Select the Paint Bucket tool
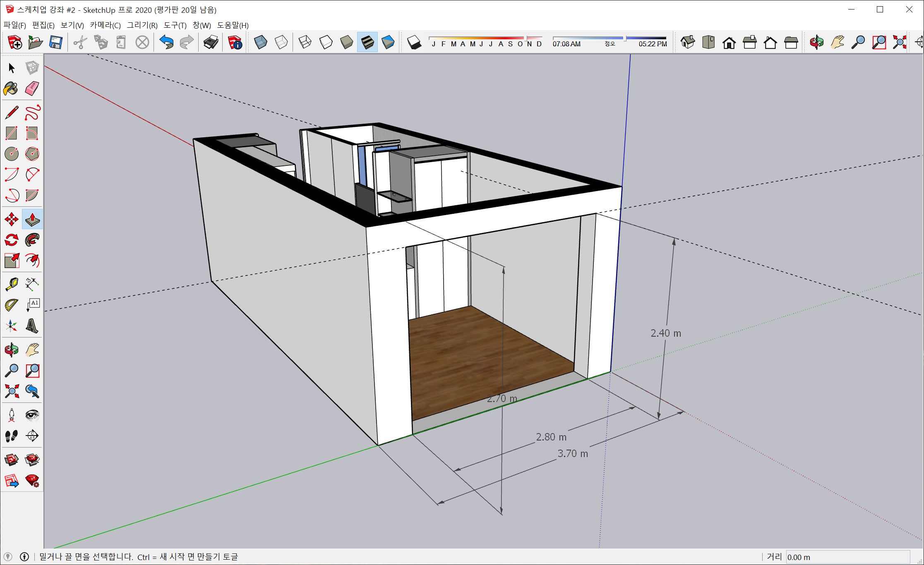The image size is (924, 565). [11, 88]
